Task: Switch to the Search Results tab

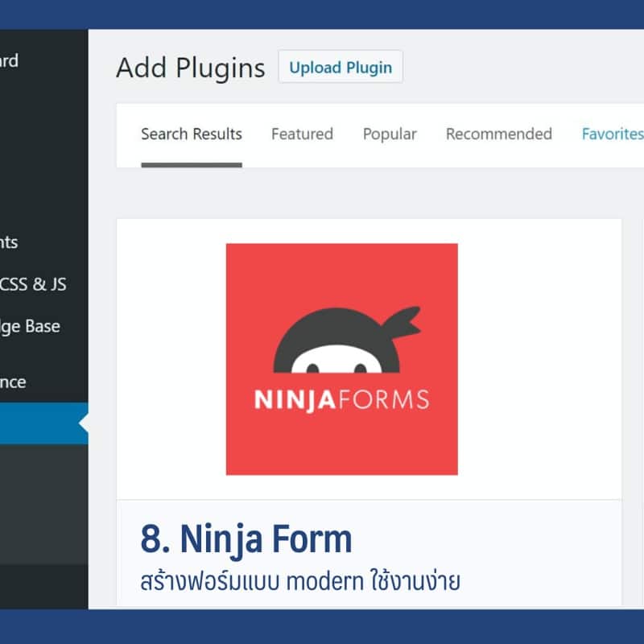Action: 191,134
